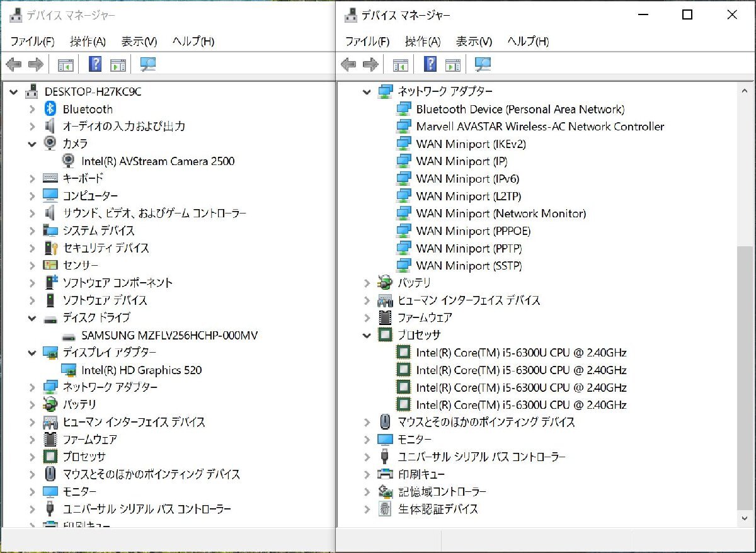The width and height of the screenshot is (756, 553).
Task: Select WAN Miniport (PPPOE)
Action: 473,231
